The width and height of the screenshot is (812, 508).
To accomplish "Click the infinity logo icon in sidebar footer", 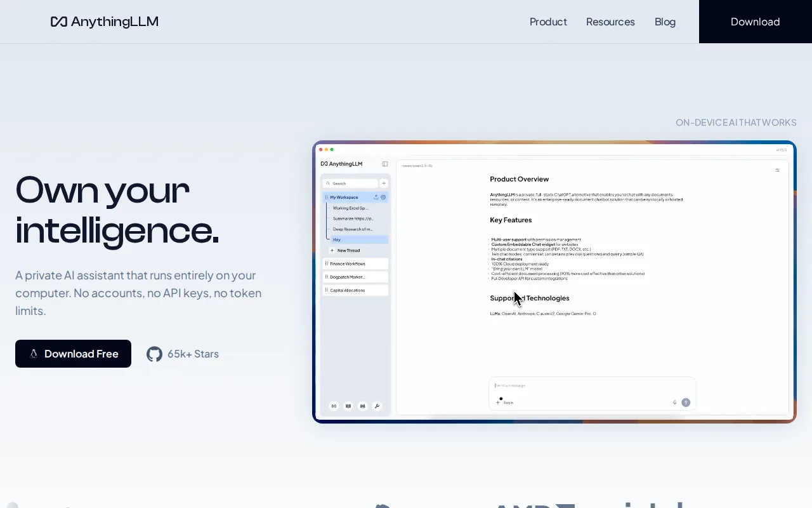I will pyautogui.click(x=334, y=406).
